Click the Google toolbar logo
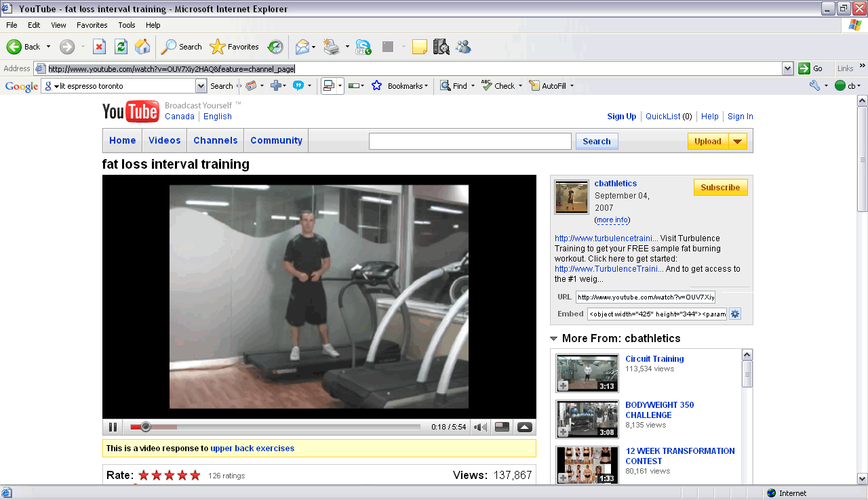The width and height of the screenshot is (868, 500). [x=21, y=86]
